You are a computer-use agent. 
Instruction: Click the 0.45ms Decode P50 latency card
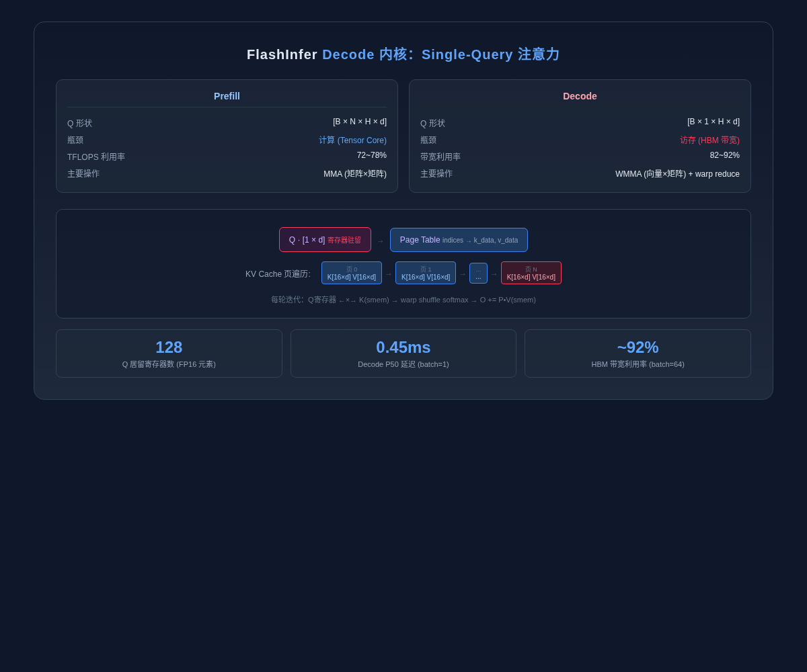[403, 353]
